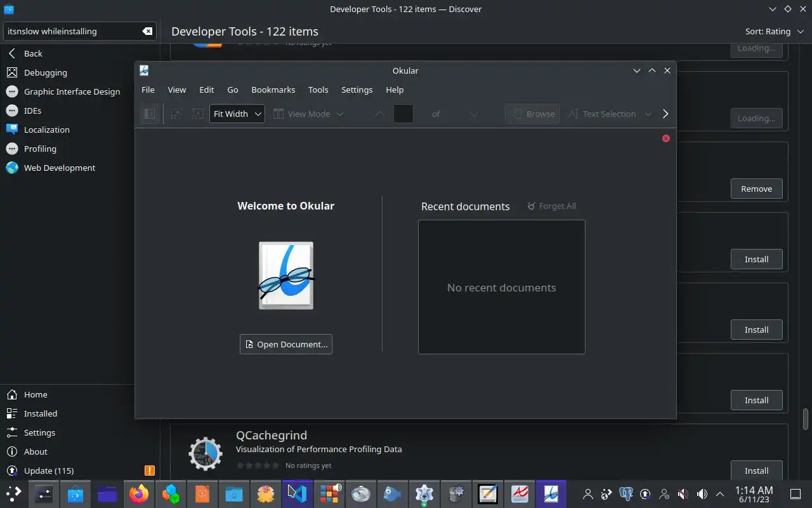Viewport: 812px width, 508px height.
Task: Click the Okular icon in its title bar
Action: (x=144, y=70)
